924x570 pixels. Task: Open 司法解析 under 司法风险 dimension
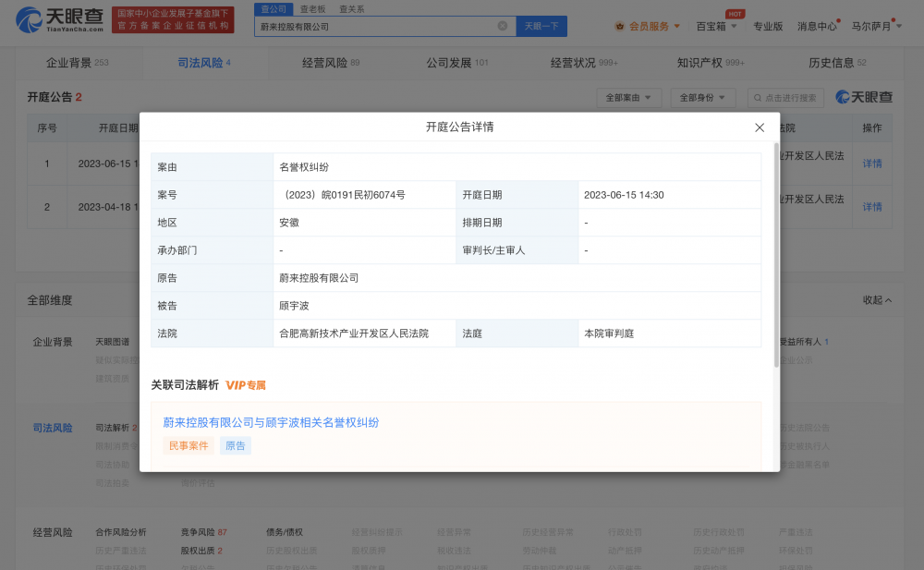click(115, 428)
